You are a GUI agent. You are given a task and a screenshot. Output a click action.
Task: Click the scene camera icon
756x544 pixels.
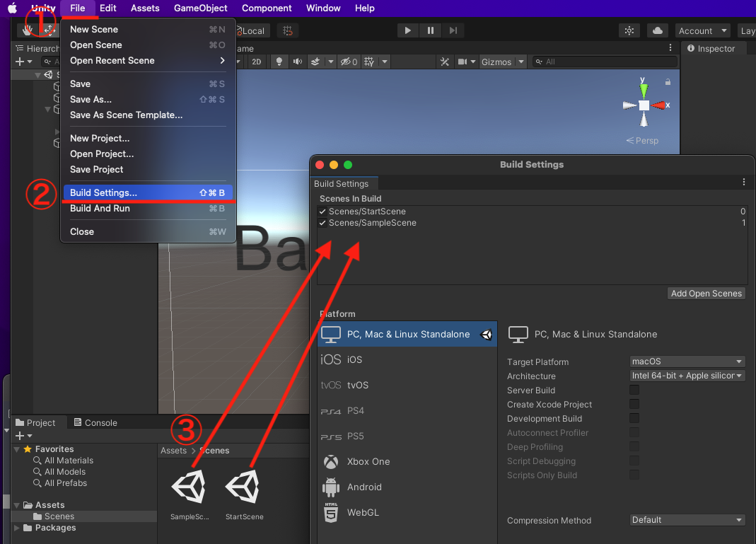[x=463, y=62]
